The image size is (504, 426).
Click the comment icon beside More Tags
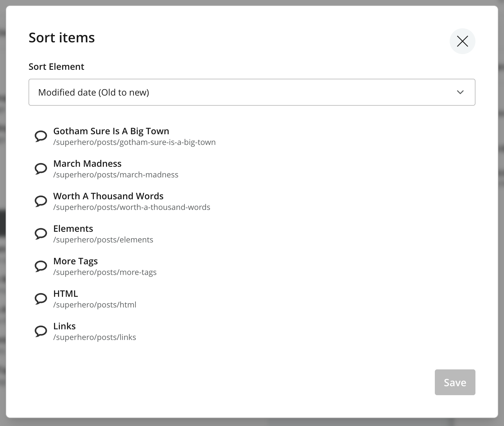pos(41,266)
